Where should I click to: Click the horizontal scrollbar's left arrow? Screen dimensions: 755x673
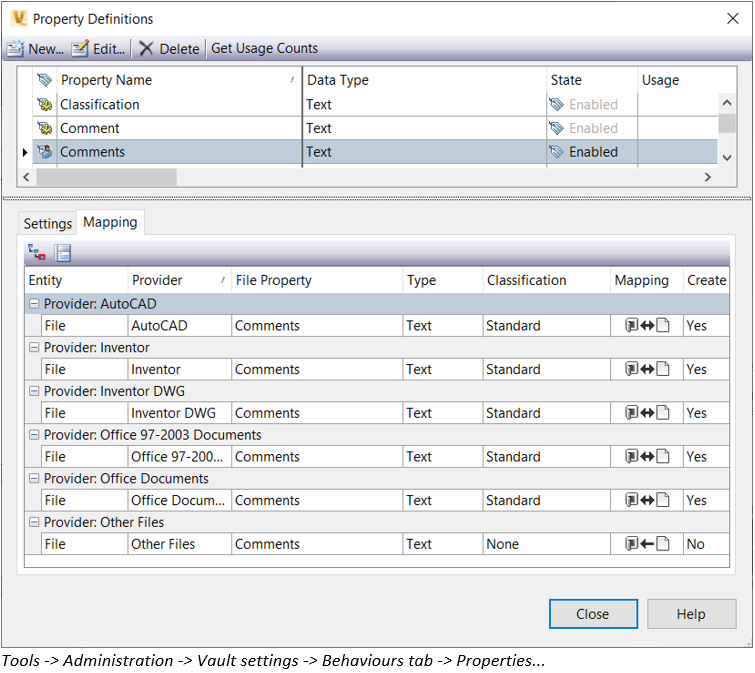26,177
